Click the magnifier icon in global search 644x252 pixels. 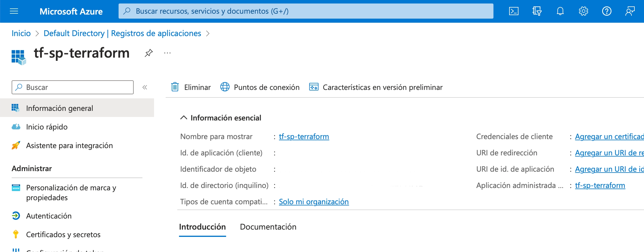point(127,11)
